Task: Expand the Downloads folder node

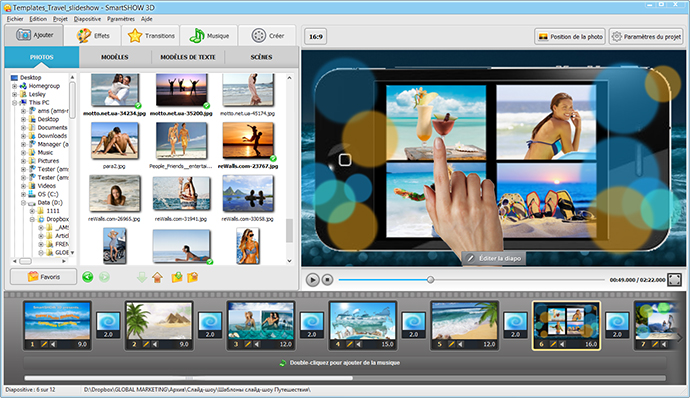Action: [x=23, y=136]
